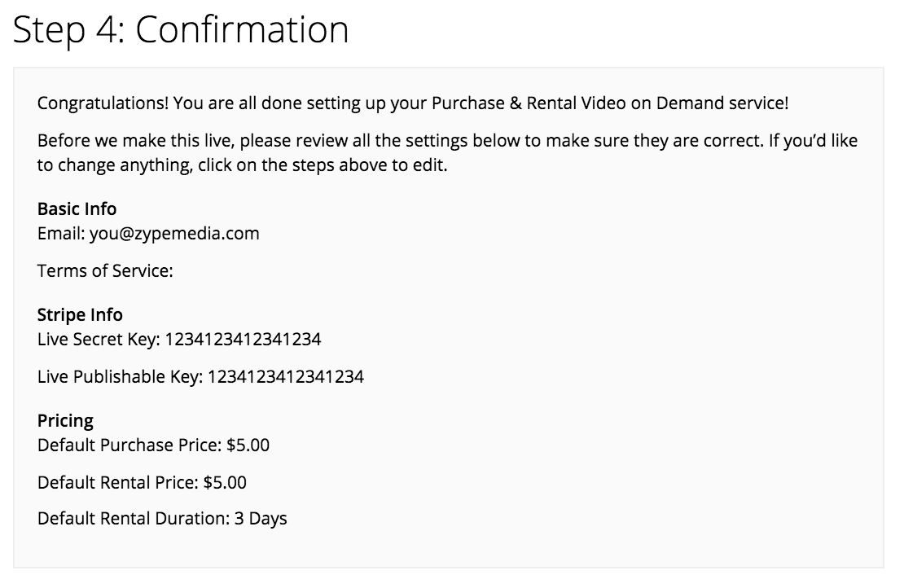The width and height of the screenshot is (904, 588).
Task: Select the Live Secret Key value
Action: tap(243, 340)
